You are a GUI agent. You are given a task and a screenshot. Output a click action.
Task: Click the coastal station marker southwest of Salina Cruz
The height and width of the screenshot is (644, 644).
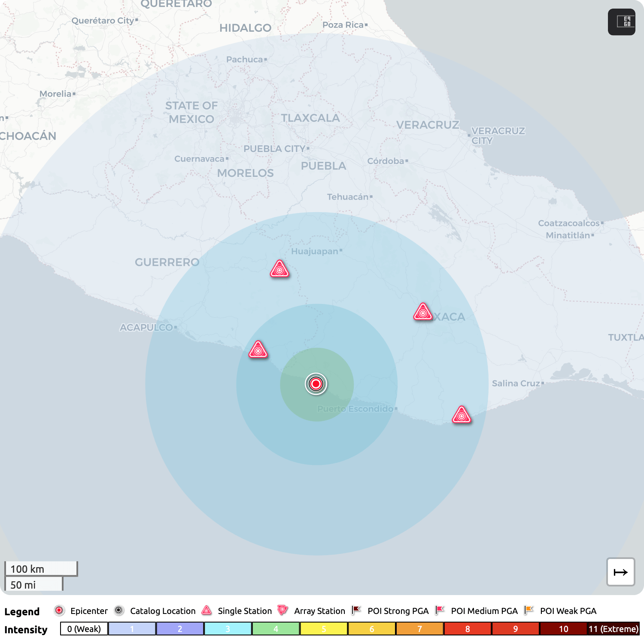pyautogui.click(x=462, y=415)
